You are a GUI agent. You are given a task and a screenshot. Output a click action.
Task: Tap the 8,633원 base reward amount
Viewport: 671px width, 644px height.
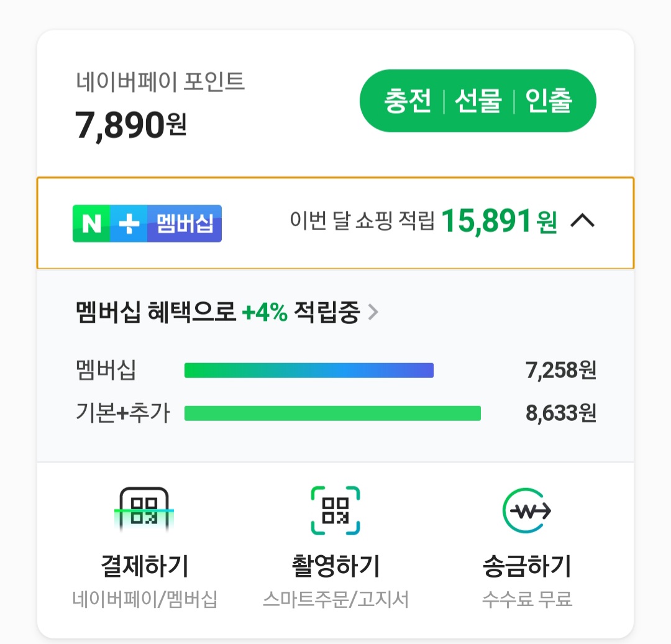560,413
